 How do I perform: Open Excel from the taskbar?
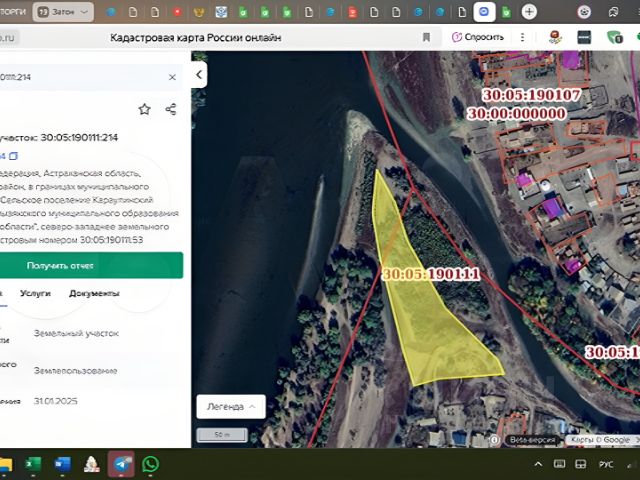pos(33,464)
